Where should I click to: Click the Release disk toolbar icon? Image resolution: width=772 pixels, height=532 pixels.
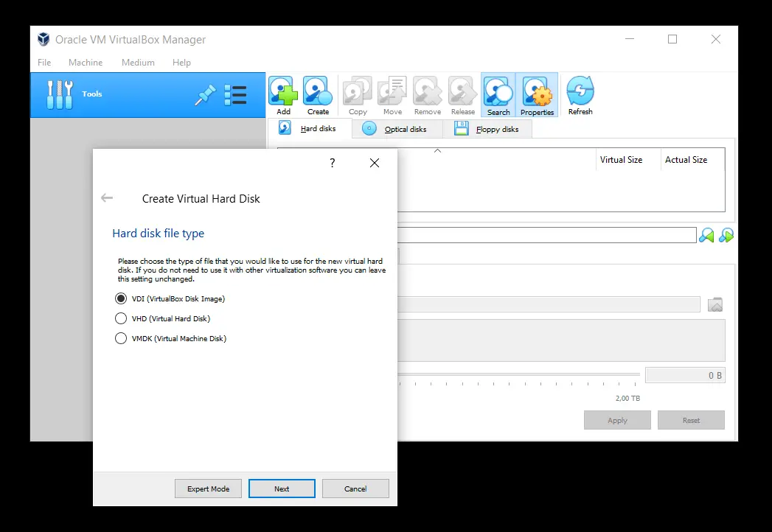[x=463, y=96]
